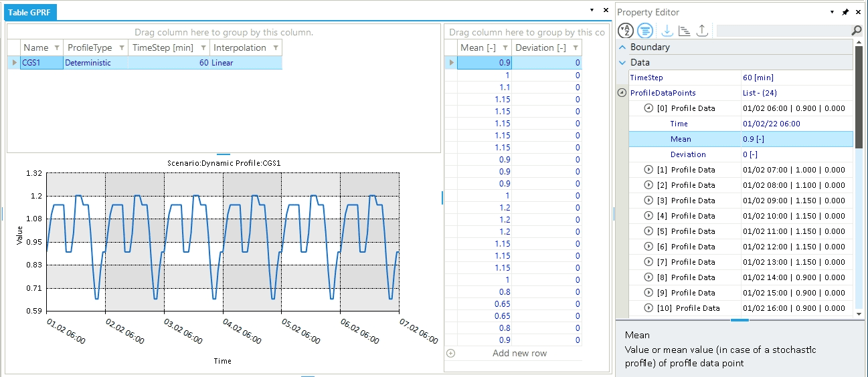
Task: Open Table GPRF panel options arrow
Action: coord(592,11)
